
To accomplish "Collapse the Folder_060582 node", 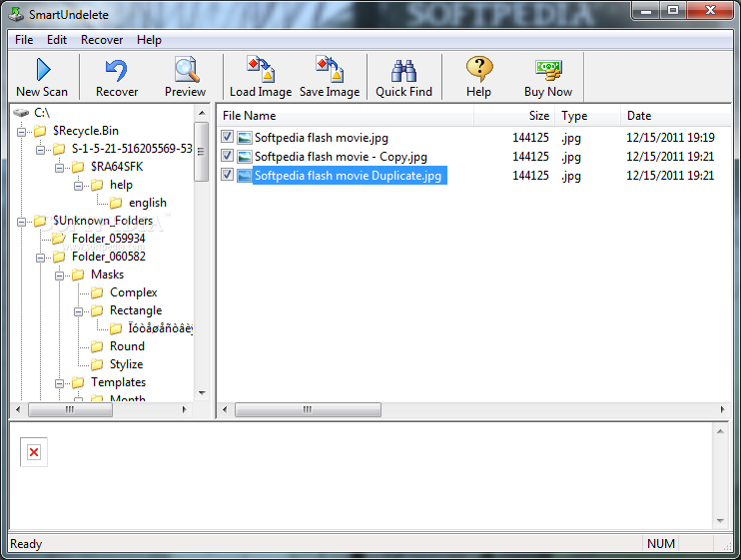I will 41,258.
